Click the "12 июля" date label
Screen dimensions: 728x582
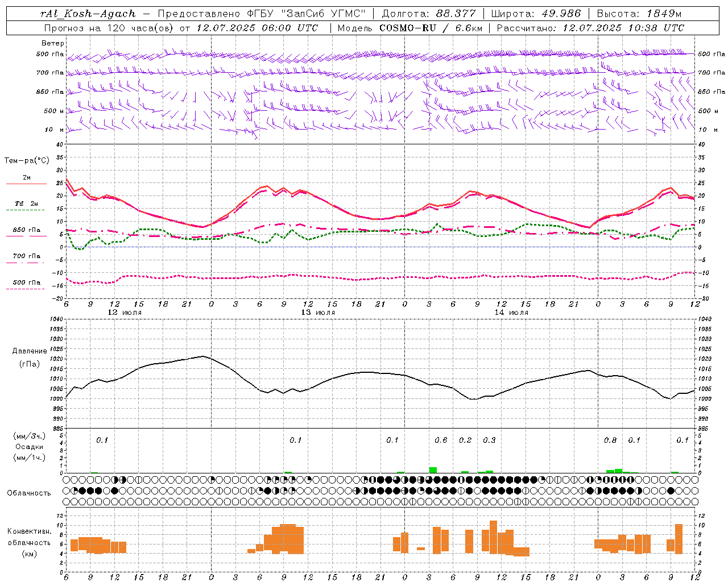pyautogui.click(x=125, y=313)
